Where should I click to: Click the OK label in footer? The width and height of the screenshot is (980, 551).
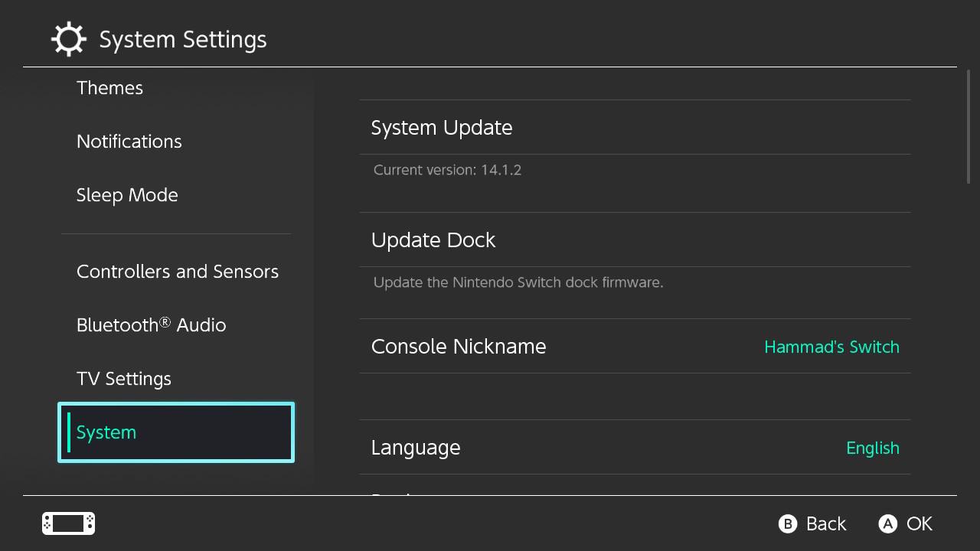point(920,523)
